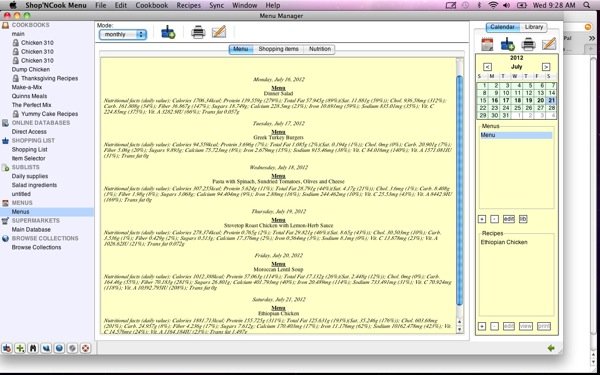Open the red calendar icon in Calendar panel
This screenshot has width=600, height=375.
pyautogui.click(x=487, y=44)
